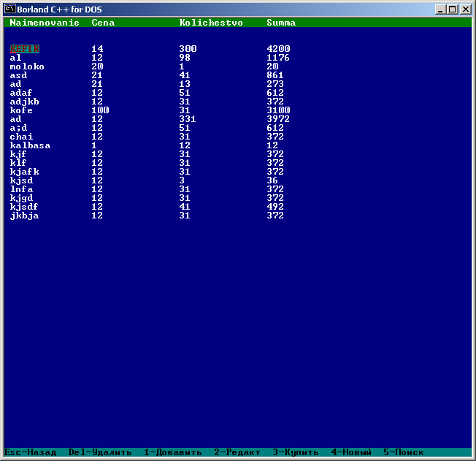Click kjsdf sum value 492
The height and width of the screenshot is (461, 476).
[275, 207]
